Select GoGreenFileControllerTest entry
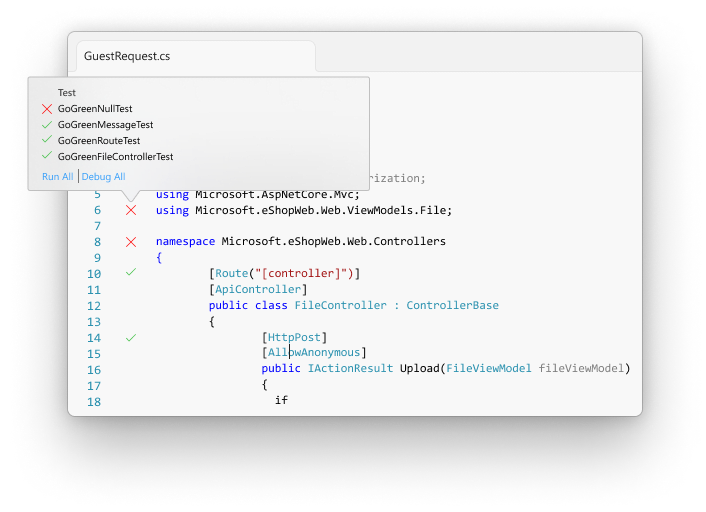 (115, 157)
